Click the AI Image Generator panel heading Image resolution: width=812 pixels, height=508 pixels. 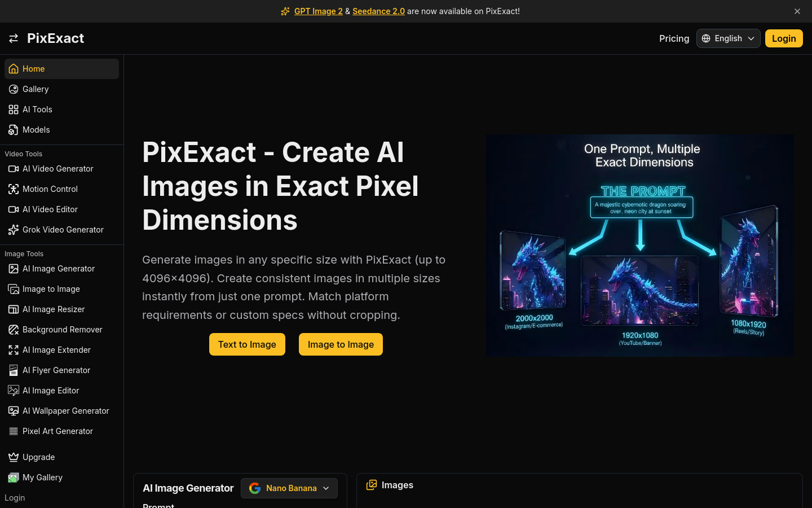point(188,488)
